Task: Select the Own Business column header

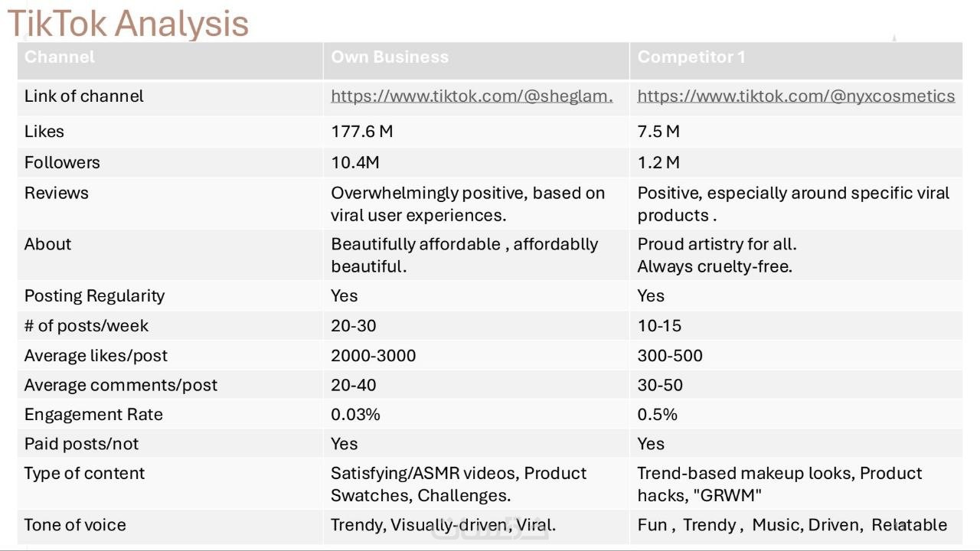Action: click(389, 57)
